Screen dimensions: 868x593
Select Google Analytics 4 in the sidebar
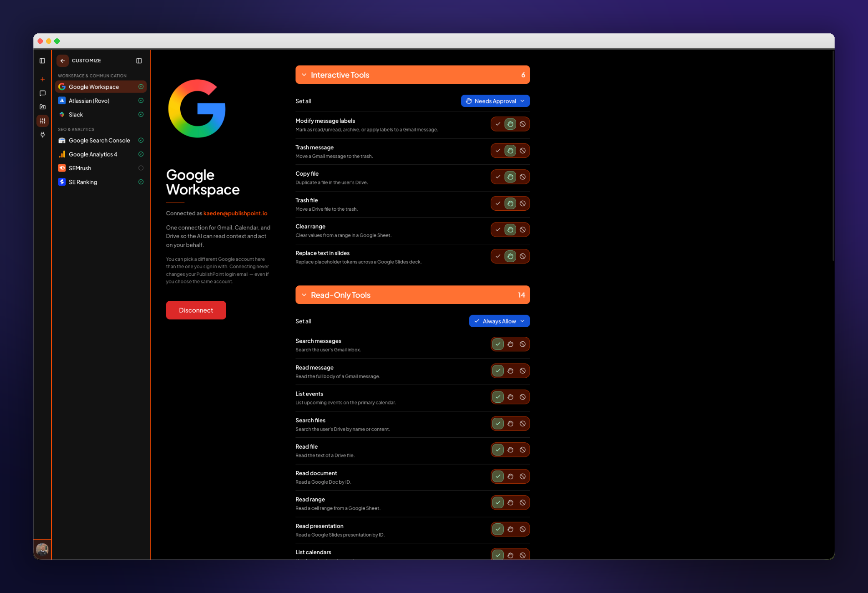[101, 154]
